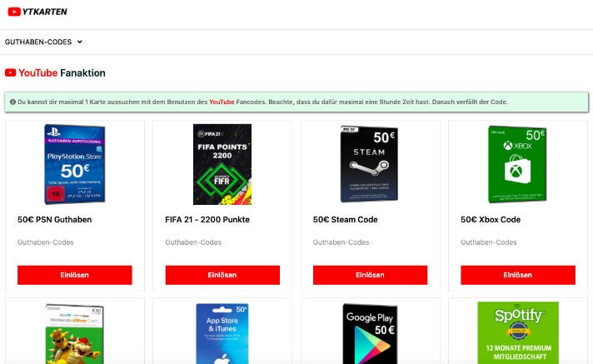This screenshot has height=364, width=593.
Task: Redeem the 50€ PSN Guthaben with Einlösen
Action: pos(74,275)
